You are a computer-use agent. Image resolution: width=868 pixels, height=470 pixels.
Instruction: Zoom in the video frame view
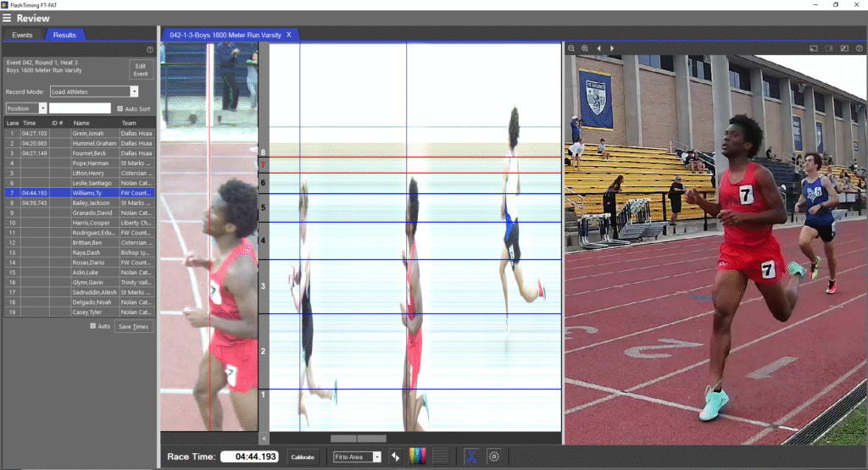(585, 48)
